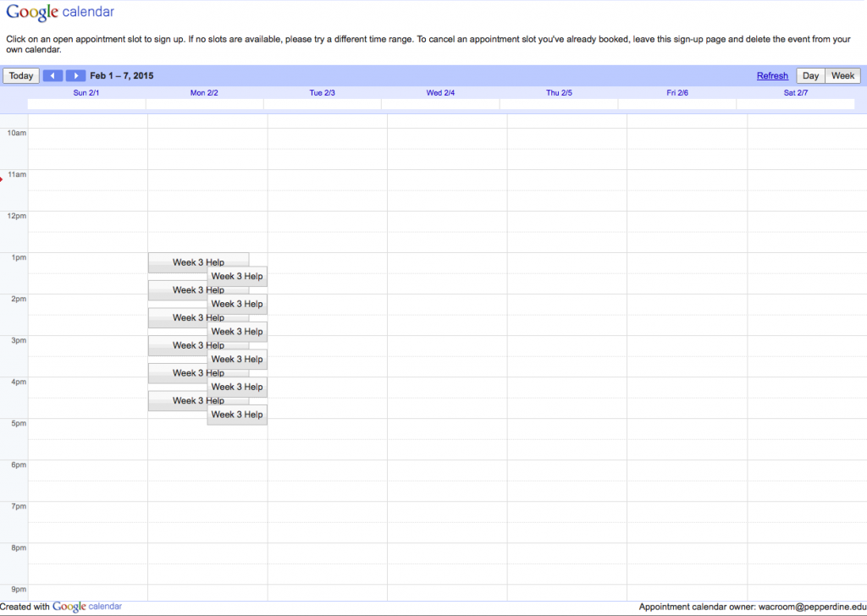Open the Tue 2/3 day header

pyautogui.click(x=323, y=93)
